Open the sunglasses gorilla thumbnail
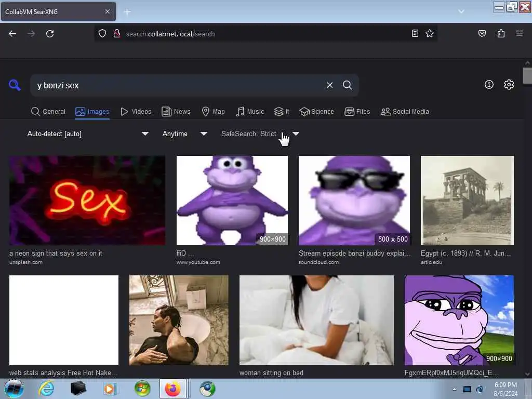Screen dimensions: 532x399 click(x=354, y=201)
